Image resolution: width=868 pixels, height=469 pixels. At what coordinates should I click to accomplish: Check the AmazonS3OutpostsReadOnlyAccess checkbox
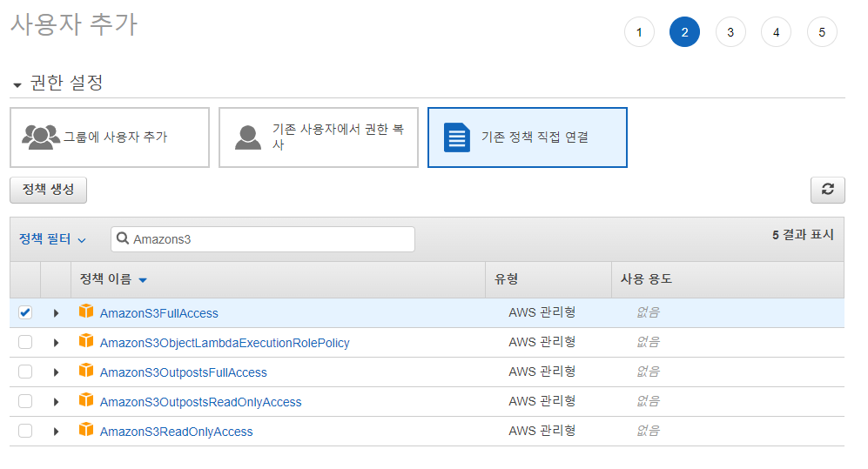25,401
